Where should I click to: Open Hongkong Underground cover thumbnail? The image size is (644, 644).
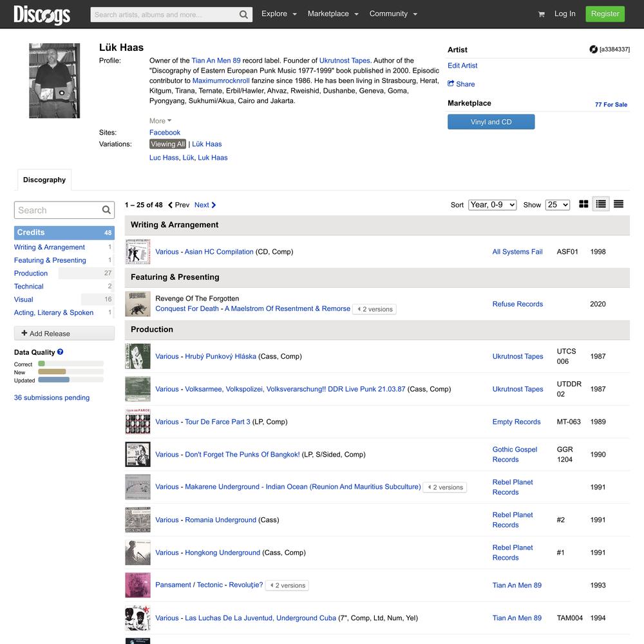tap(138, 553)
